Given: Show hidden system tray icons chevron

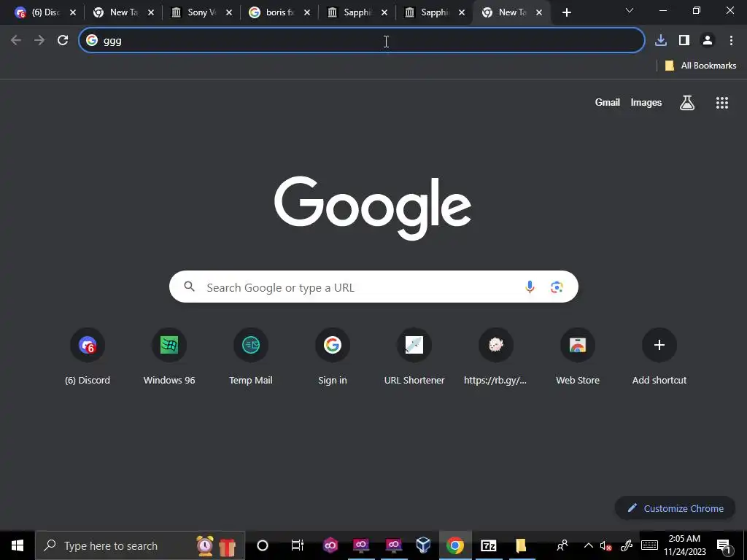Looking at the screenshot, I should 589,545.
